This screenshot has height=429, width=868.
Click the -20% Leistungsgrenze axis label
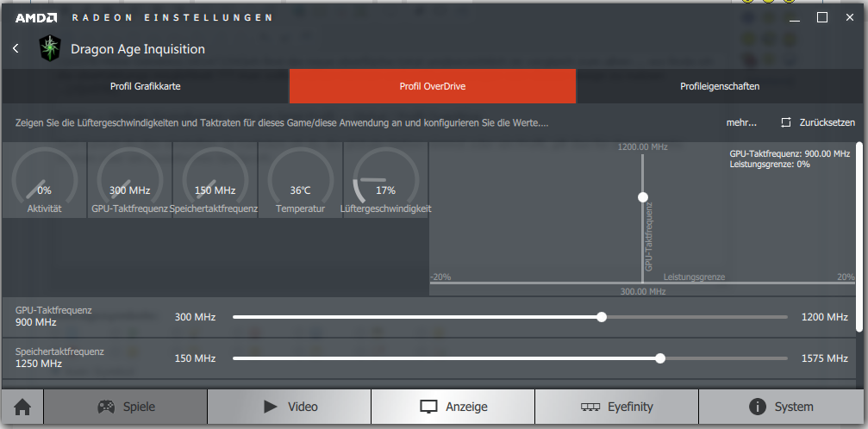(440, 277)
